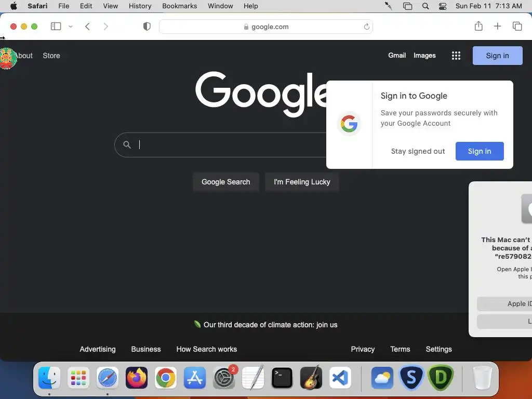This screenshot has height=399, width=532.
Task: Expand the sidebar tab group dropdown chevron
Action: pyautogui.click(x=71, y=26)
